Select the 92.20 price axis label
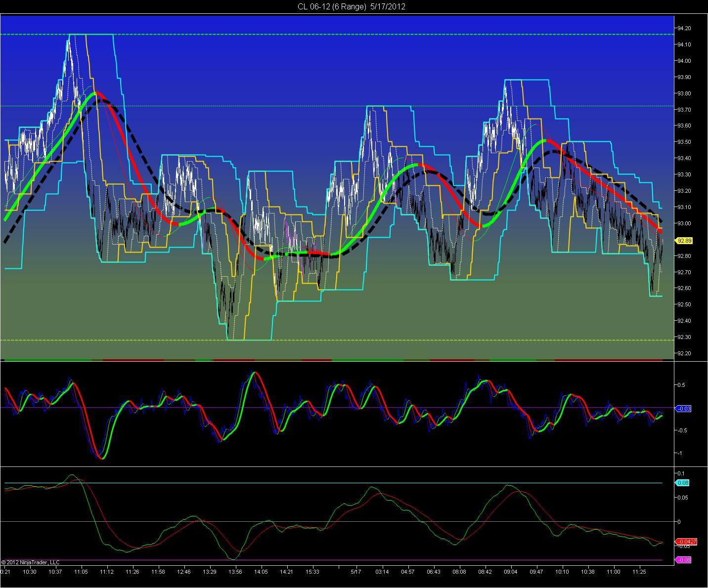 click(x=684, y=354)
